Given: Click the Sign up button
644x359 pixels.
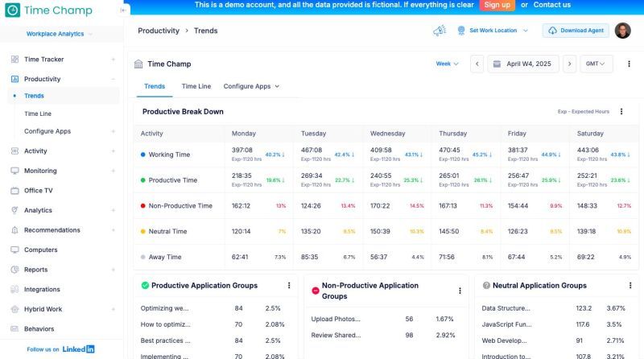Looking at the screenshot, I should 497,5.
